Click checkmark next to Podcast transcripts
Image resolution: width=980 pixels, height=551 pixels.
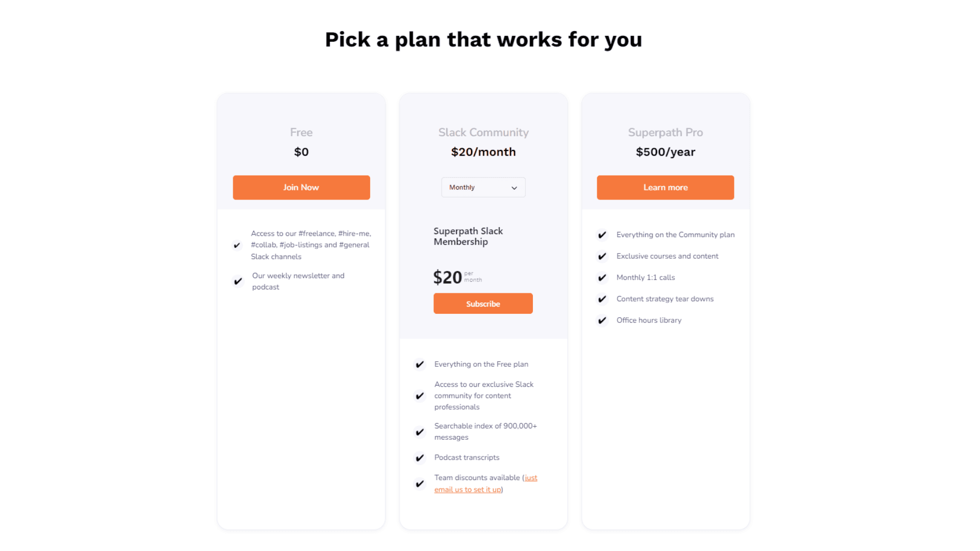(x=420, y=458)
